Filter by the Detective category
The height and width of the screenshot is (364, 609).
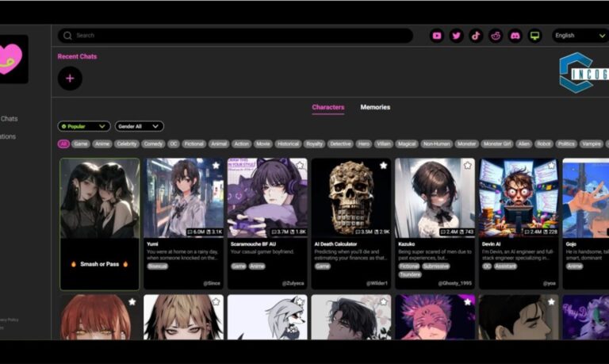coord(340,144)
